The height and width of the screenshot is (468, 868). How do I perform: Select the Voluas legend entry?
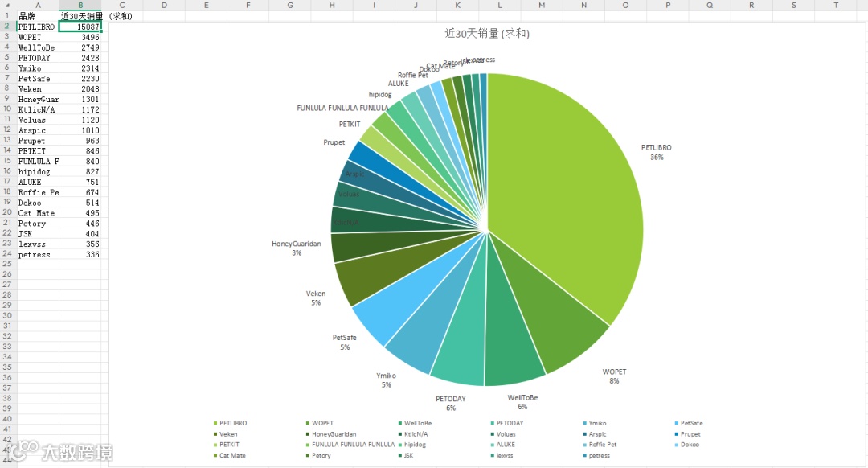point(502,434)
